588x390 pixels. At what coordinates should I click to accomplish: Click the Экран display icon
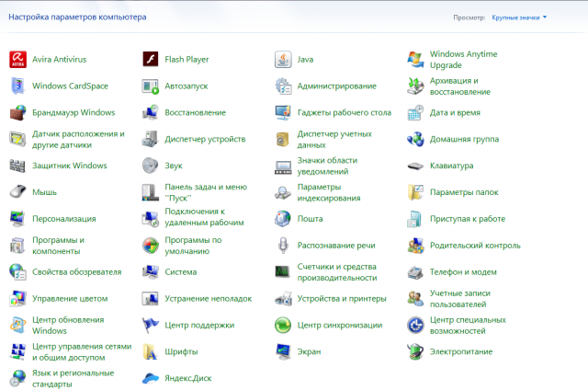tap(284, 351)
